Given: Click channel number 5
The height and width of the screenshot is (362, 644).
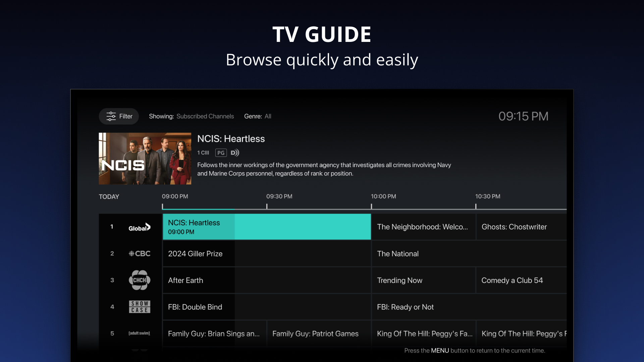Looking at the screenshot, I should 112,333.
